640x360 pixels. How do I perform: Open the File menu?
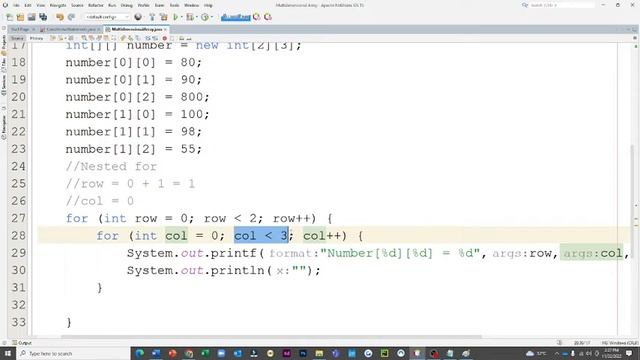(16, 5)
